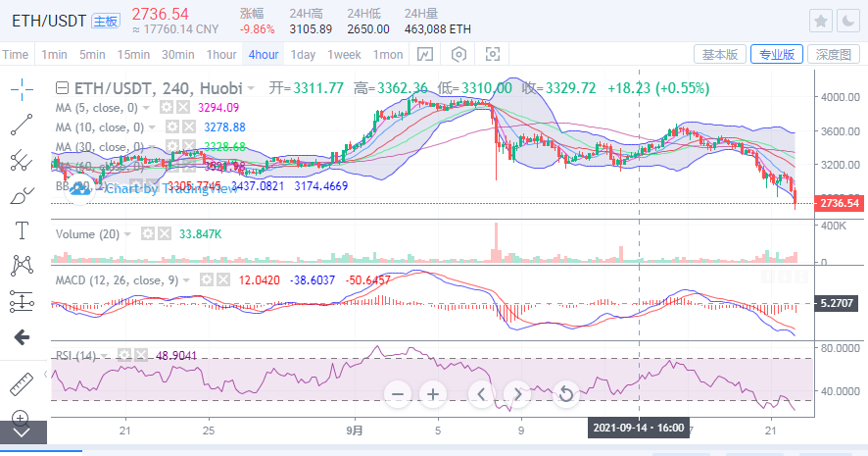Click the fullscreen screenshot icon
Screen dimensions: 868x456
tap(493, 54)
